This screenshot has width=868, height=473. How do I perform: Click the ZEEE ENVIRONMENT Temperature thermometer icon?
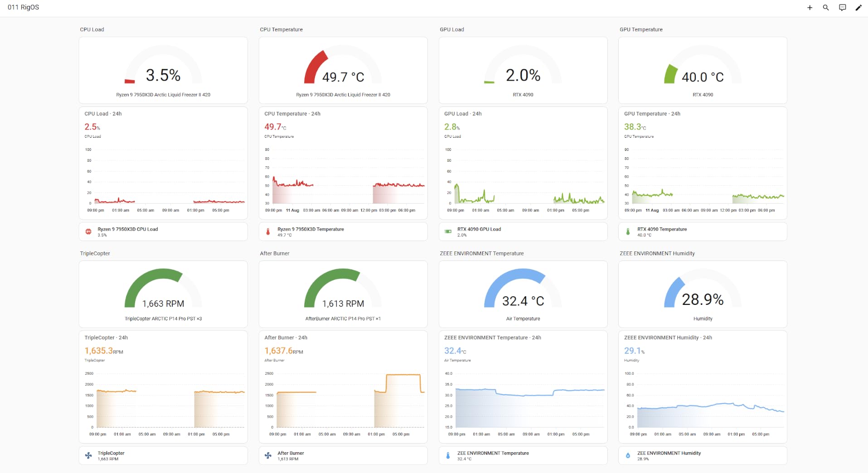[x=448, y=455]
